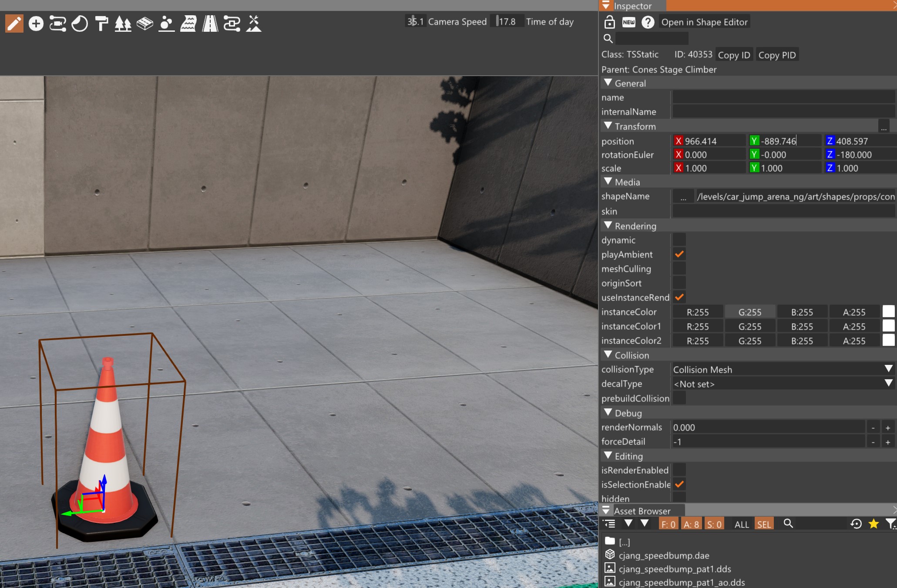Switch to the Asset Browser tab

click(x=642, y=511)
